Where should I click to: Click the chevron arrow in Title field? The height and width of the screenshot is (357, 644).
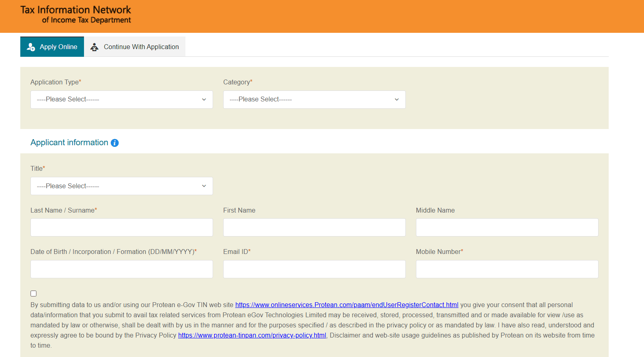click(x=204, y=186)
